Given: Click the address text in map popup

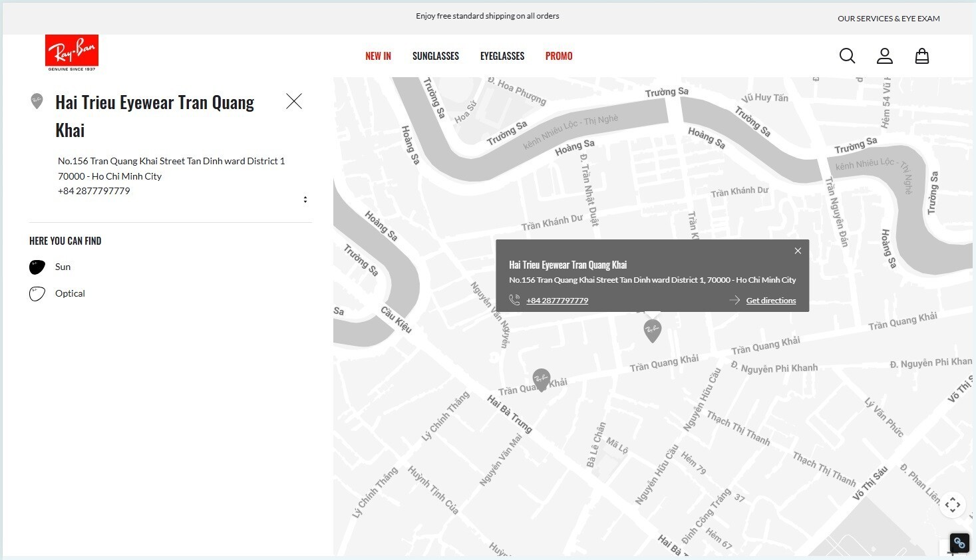Looking at the screenshot, I should coord(653,280).
